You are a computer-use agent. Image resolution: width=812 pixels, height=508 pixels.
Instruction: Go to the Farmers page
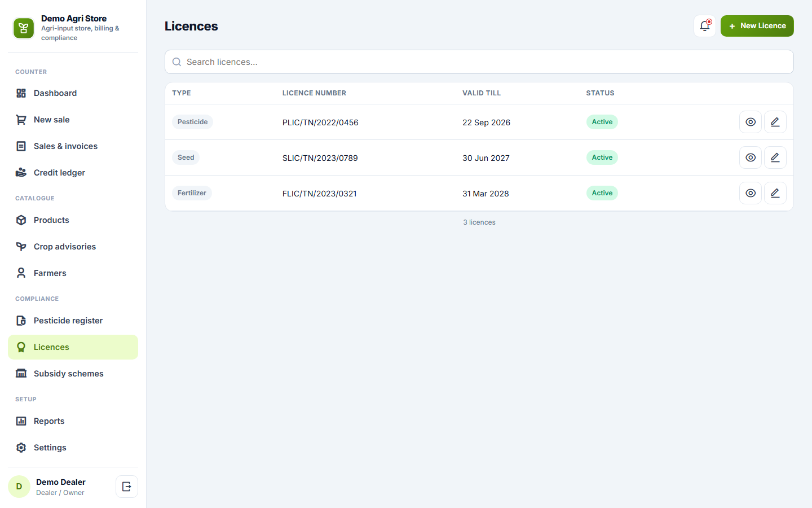point(73,273)
